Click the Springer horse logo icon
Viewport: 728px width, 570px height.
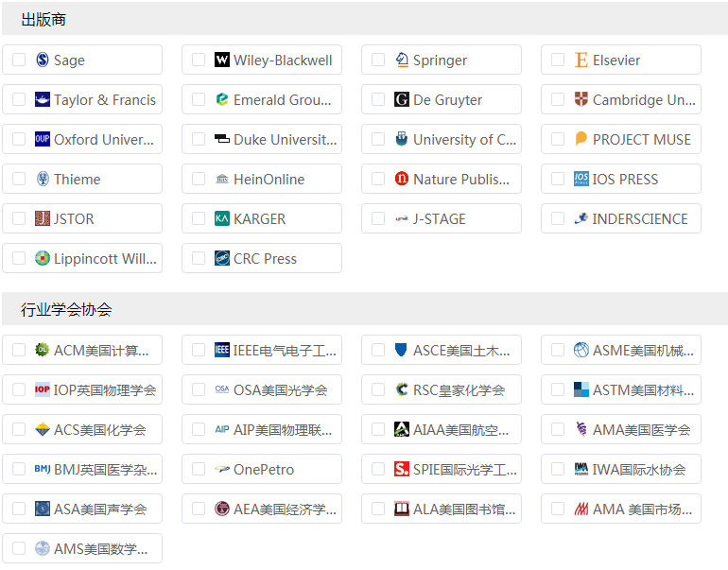coord(402,60)
